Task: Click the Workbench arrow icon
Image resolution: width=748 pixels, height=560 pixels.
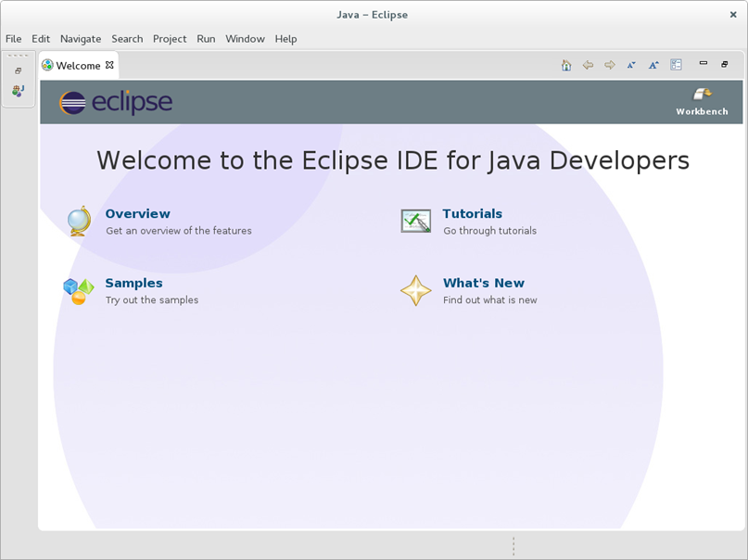Action: coord(702,95)
